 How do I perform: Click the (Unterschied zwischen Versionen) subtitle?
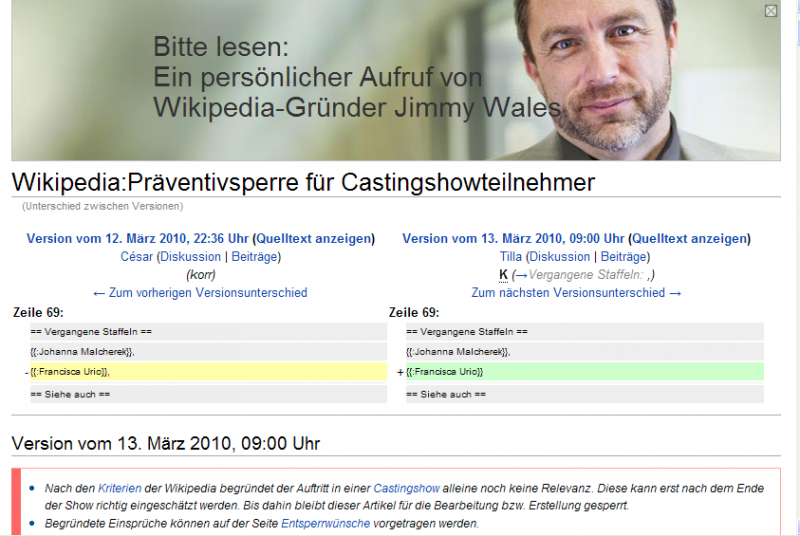coord(102,206)
